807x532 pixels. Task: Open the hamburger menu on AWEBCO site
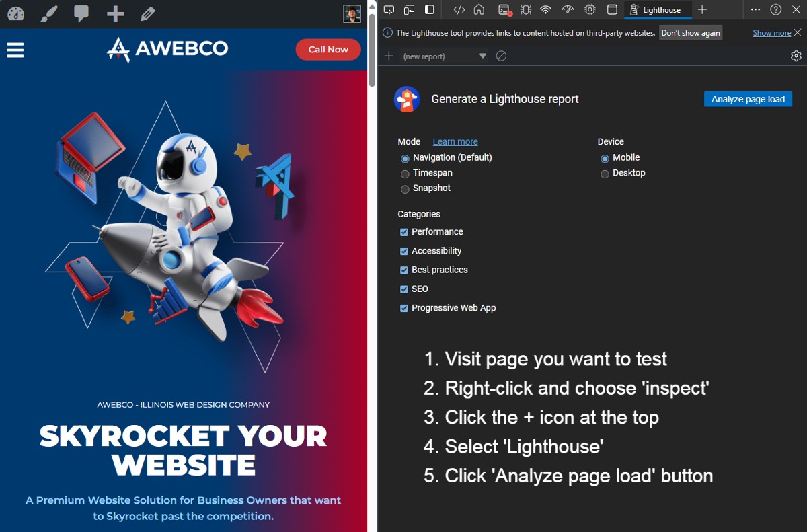click(x=15, y=50)
